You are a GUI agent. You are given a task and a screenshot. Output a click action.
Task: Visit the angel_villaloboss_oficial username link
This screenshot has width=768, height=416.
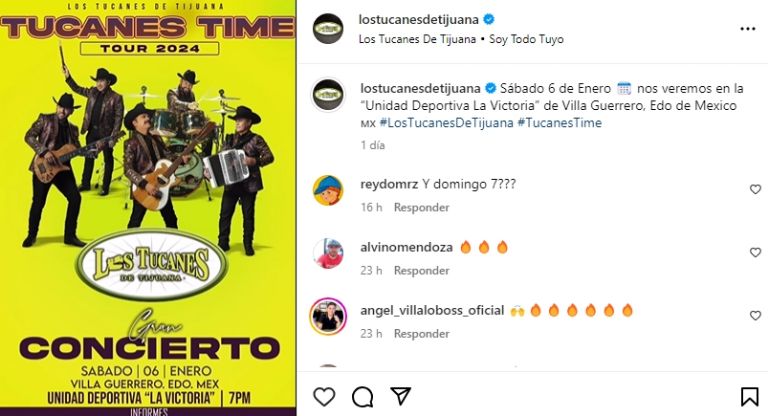pyautogui.click(x=432, y=311)
